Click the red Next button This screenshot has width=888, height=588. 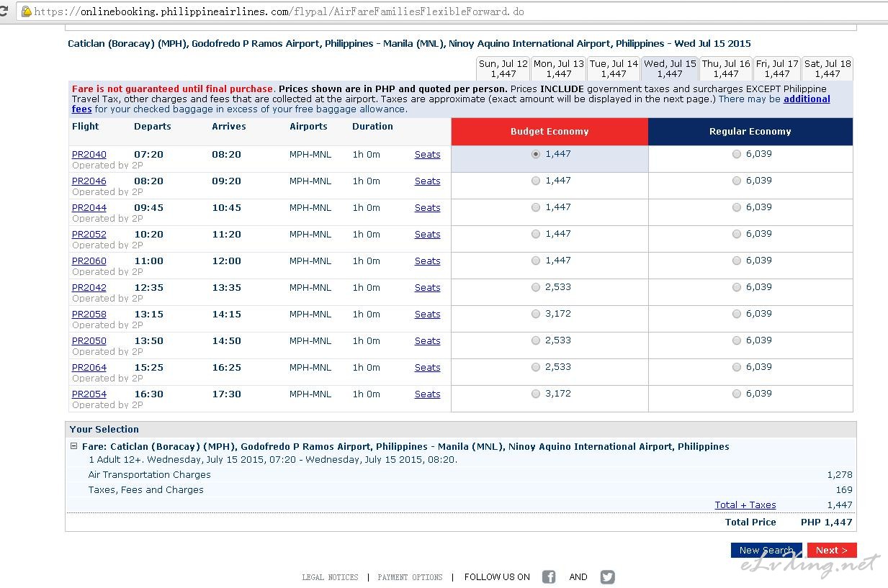832,551
